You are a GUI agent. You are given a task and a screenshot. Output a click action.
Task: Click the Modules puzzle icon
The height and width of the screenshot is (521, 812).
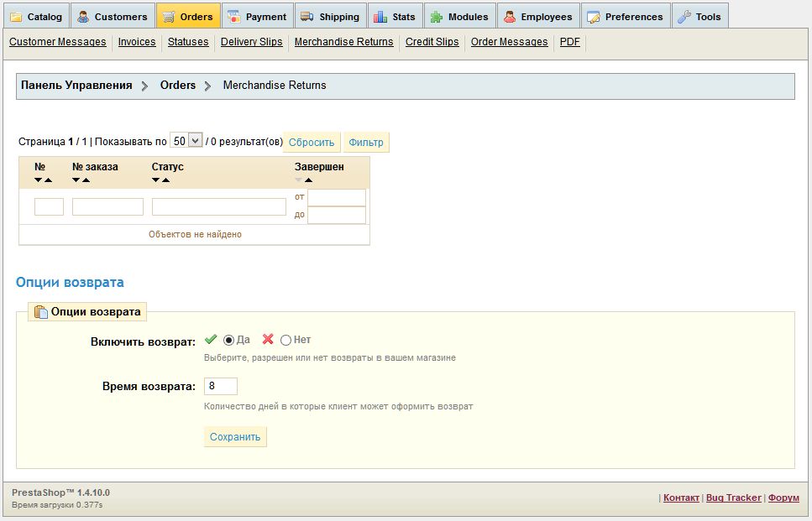pos(437,17)
